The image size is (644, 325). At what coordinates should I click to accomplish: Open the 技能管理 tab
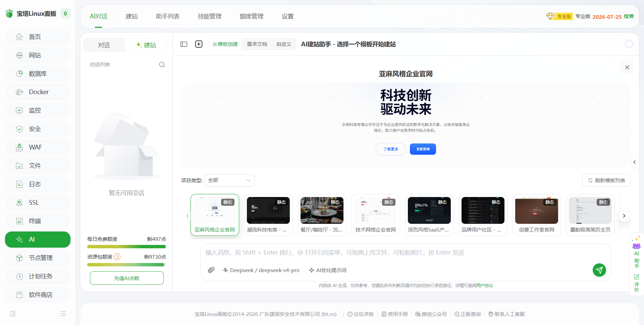click(210, 16)
